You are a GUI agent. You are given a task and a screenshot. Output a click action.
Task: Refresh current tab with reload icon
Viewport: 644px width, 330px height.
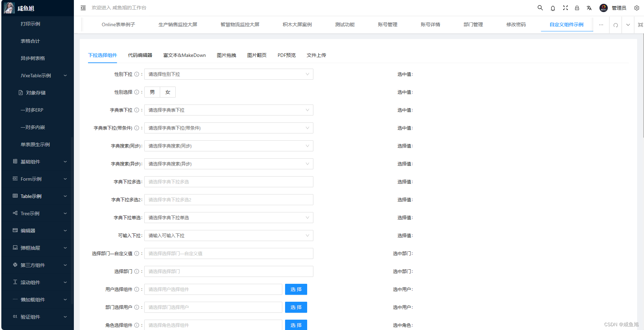[616, 25]
